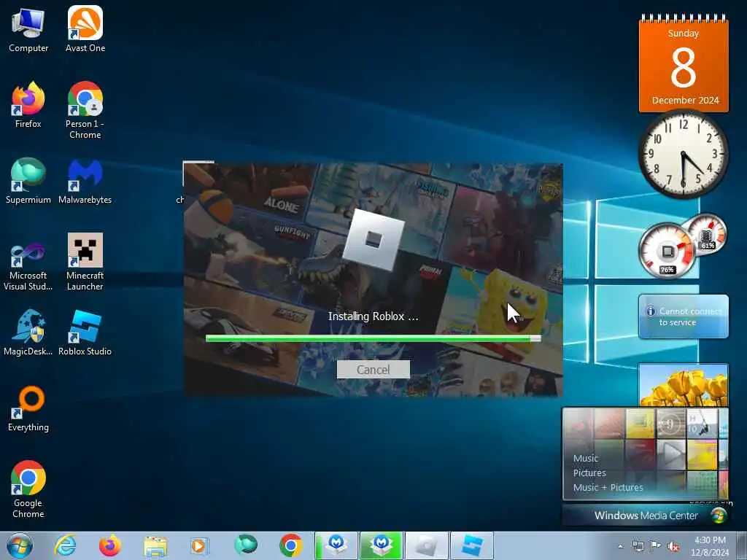Open the Action Center flag icon

pos(656,546)
